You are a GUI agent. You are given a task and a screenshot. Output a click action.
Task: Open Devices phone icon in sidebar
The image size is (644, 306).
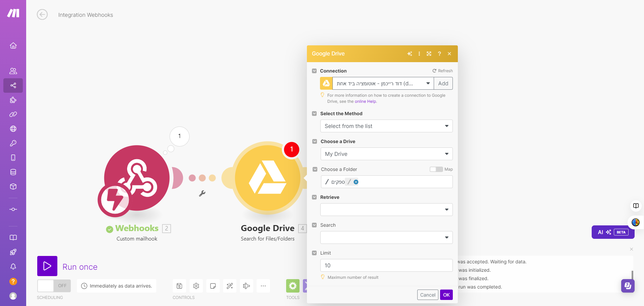pyautogui.click(x=13, y=158)
